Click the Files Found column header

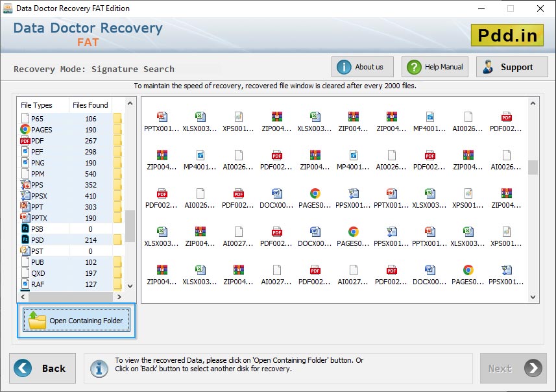90,105
